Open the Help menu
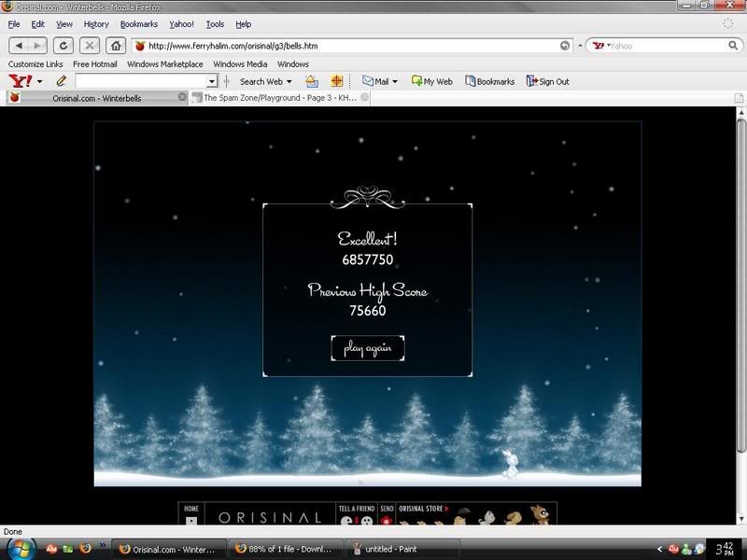The width and height of the screenshot is (747, 560). tap(243, 24)
